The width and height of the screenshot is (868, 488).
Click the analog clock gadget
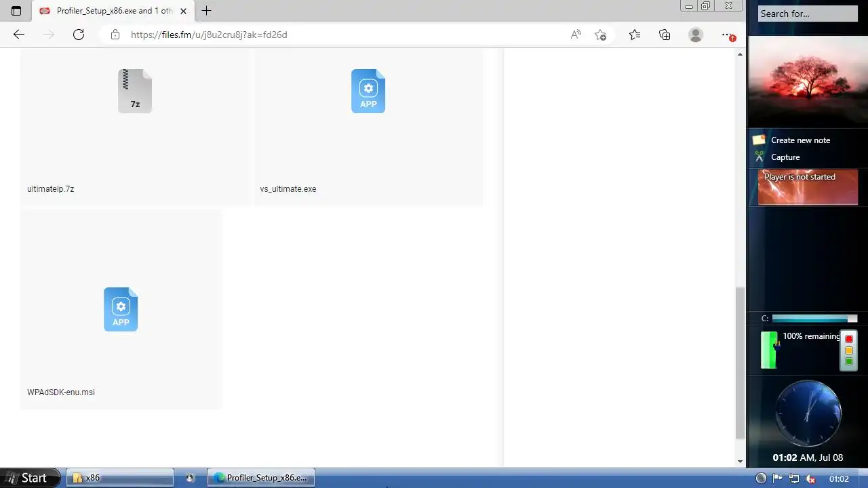tap(808, 413)
